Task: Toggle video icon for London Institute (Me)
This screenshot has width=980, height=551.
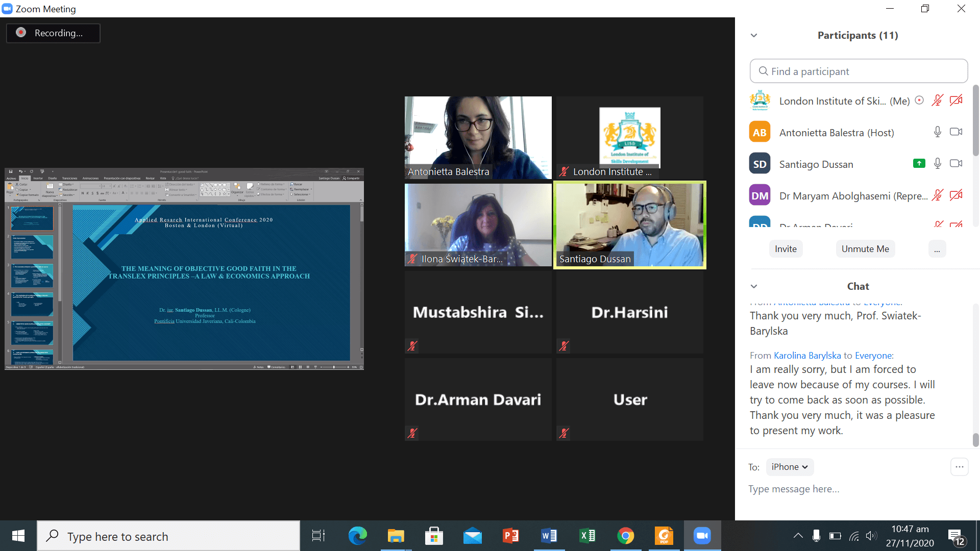Action: (x=956, y=101)
